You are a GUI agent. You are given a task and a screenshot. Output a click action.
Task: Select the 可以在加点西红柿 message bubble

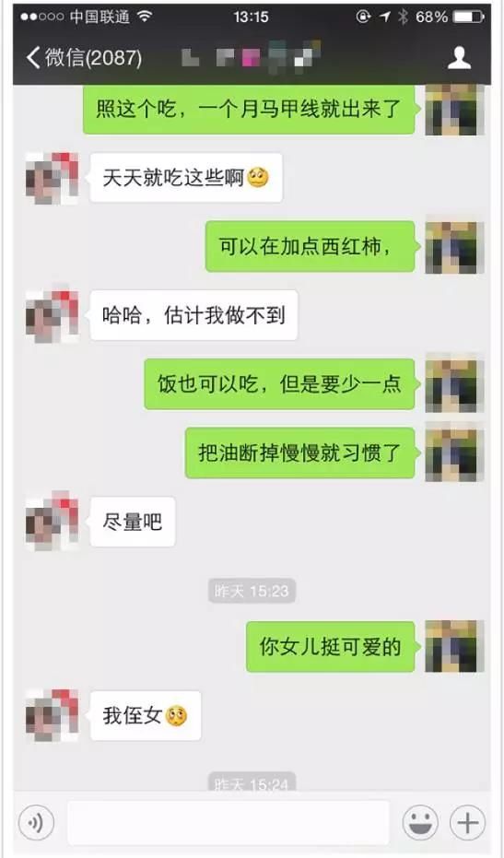tap(311, 246)
